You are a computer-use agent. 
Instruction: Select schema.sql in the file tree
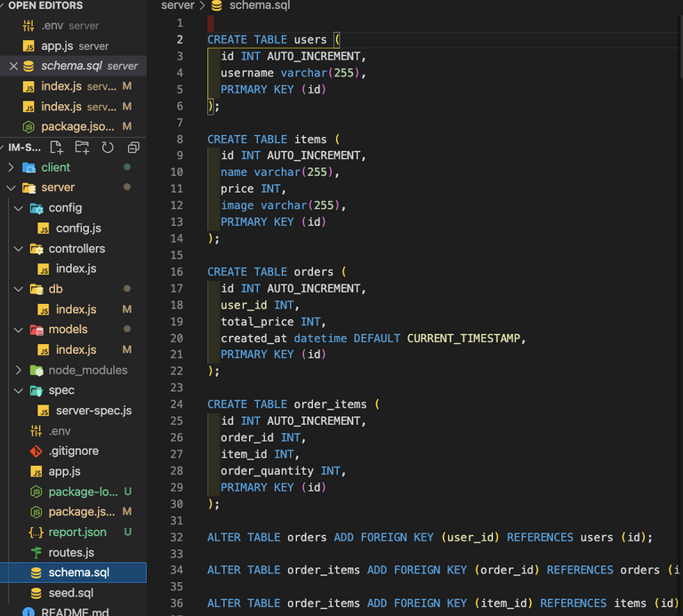click(x=73, y=572)
